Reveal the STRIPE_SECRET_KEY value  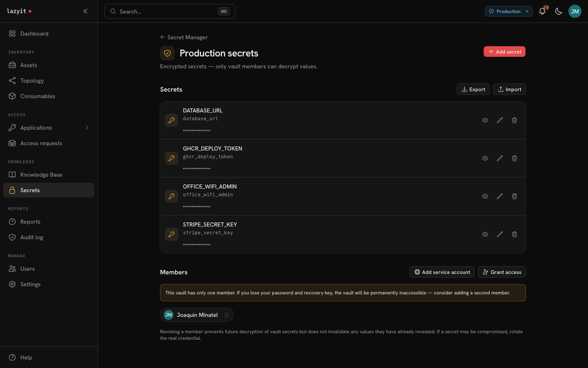tap(485, 234)
